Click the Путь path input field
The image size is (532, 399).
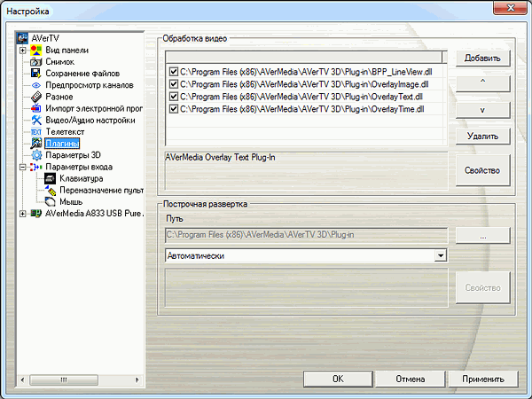tap(307, 235)
